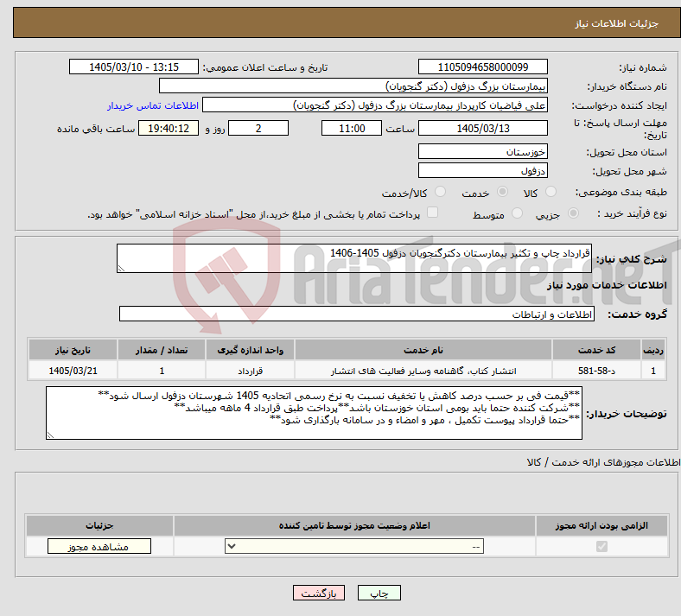Screen dimensions: 681x616
Task: Click the جزئیات column header in permits table
Action: [99, 525]
